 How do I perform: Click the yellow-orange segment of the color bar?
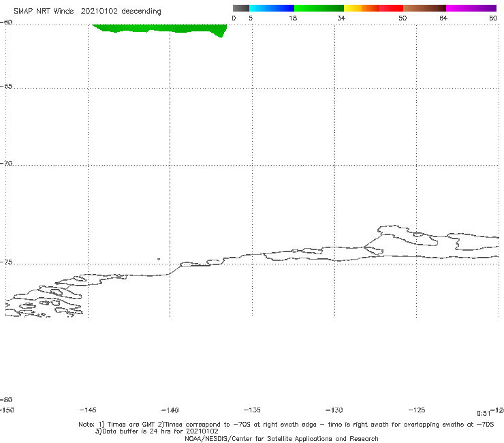[361, 8]
